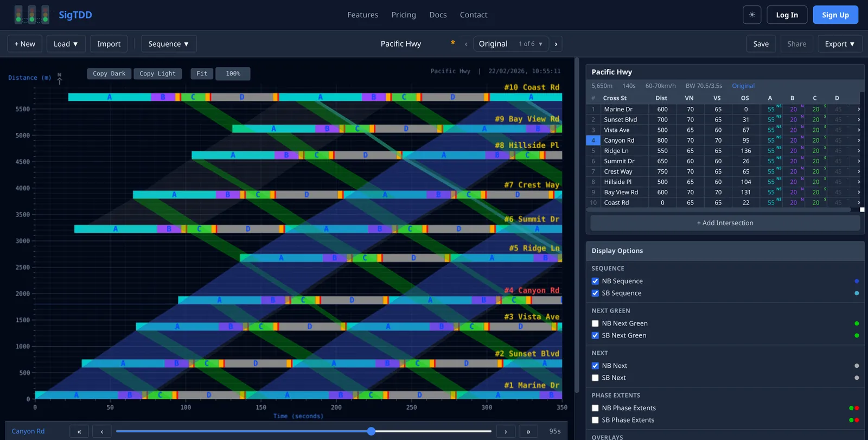This screenshot has width=868, height=440.
Task: Click the NB Sequence blue color dot
Action: point(857,281)
